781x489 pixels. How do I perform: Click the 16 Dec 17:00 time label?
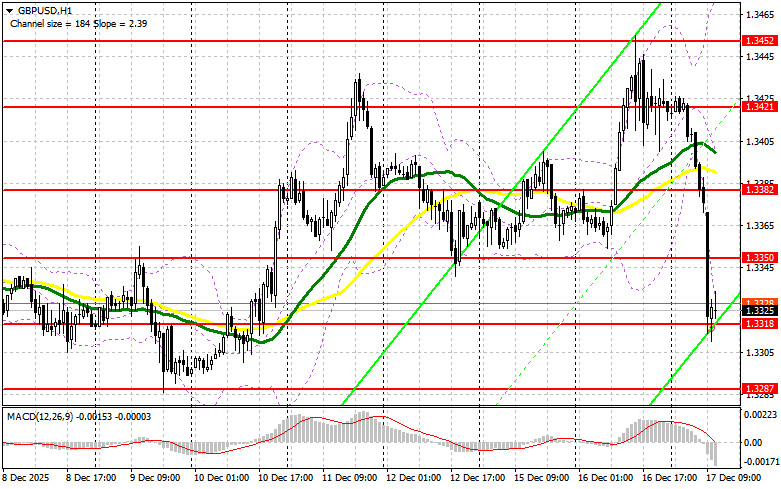(670, 478)
